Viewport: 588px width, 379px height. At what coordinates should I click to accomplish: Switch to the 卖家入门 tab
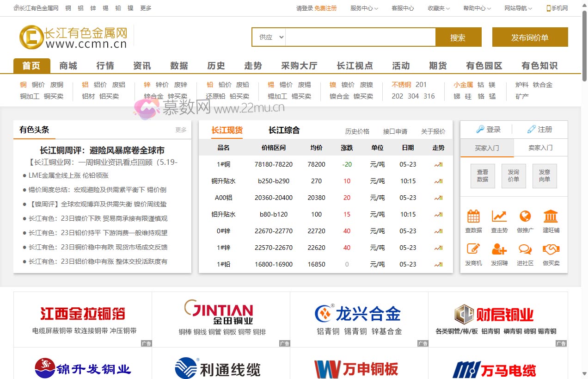click(x=541, y=147)
